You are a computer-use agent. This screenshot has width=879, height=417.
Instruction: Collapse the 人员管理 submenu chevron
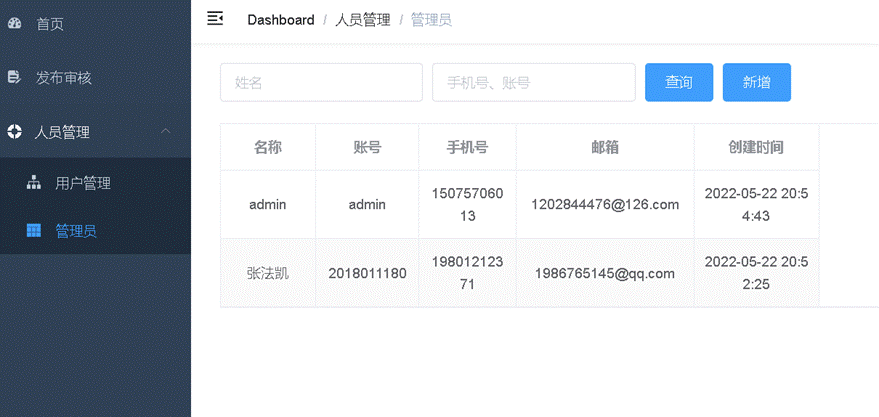(165, 131)
